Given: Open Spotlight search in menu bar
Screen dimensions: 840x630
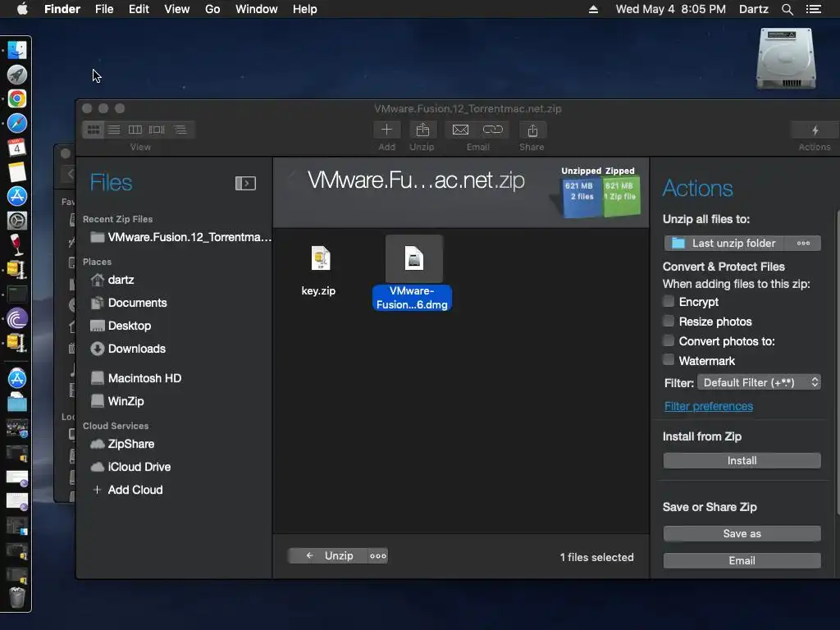Looking at the screenshot, I should point(787,9).
